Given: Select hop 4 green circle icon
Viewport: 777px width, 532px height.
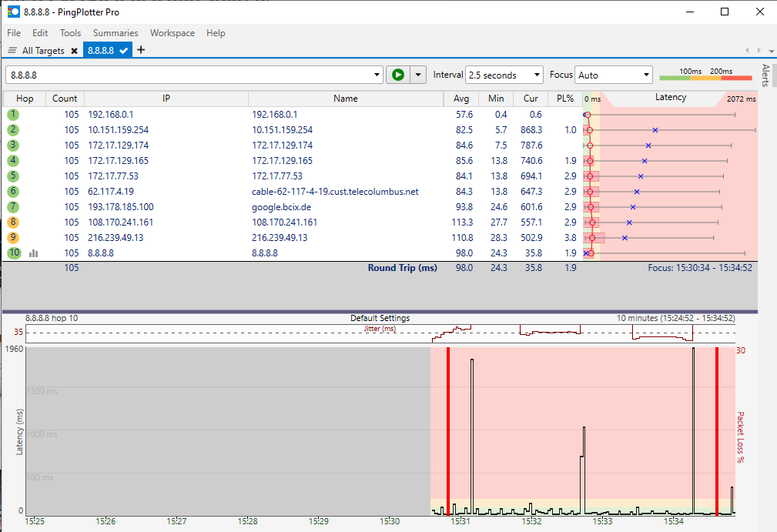Looking at the screenshot, I should tap(13, 160).
